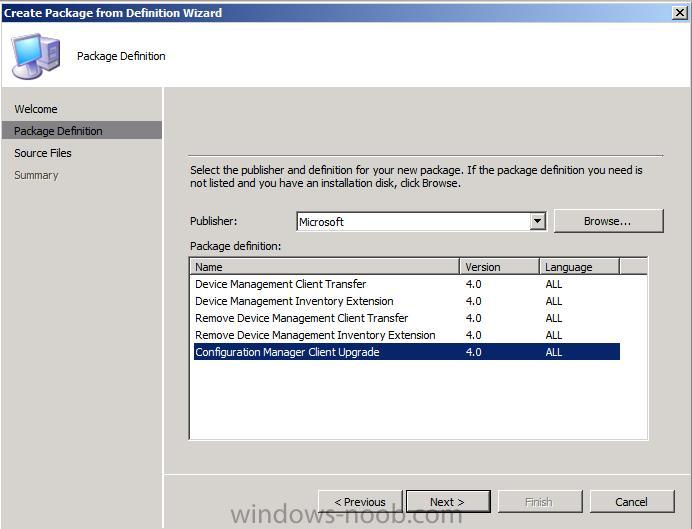Viewport: 692px width, 529px height.
Task: Click version 4.0 of Device Management Inventory Extension
Action: click(x=474, y=301)
